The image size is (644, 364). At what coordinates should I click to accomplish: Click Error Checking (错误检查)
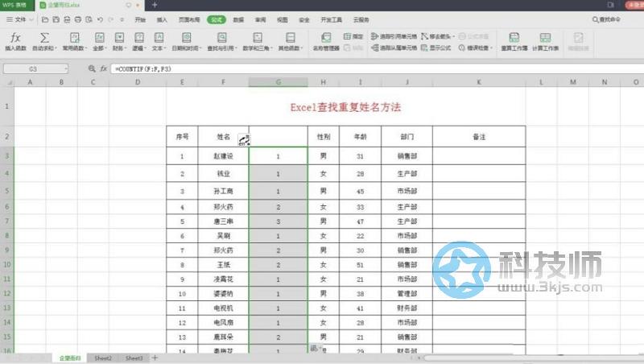[x=475, y=48]
